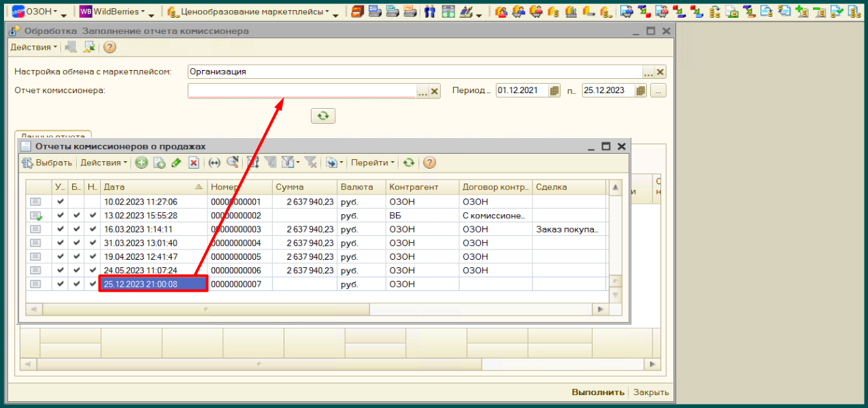Image resolution: width=868 pixels, height=408 pixels.
Task: Toggle the Н checkmark in the 24.05.2023 row
Action: (x=93, y=270)
